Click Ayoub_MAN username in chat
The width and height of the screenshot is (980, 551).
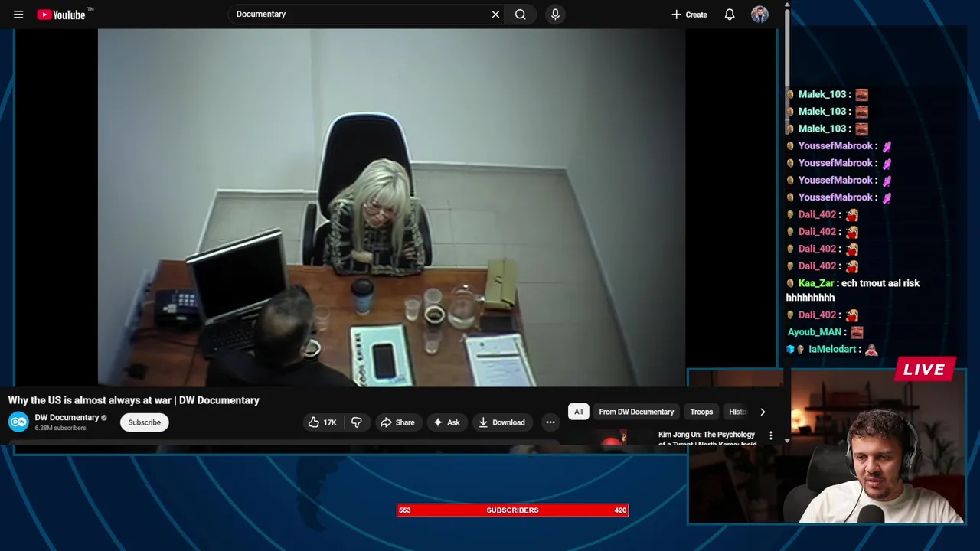(815, 332)
